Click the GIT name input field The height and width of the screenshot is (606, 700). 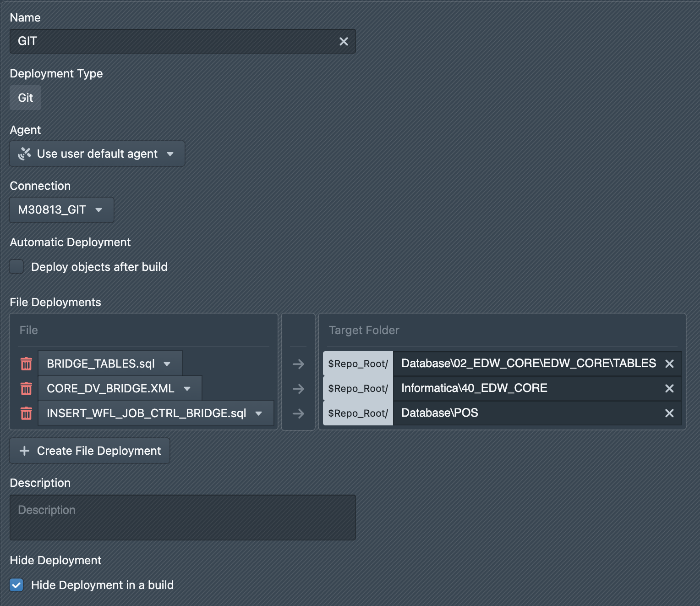[x=174, y=42]
